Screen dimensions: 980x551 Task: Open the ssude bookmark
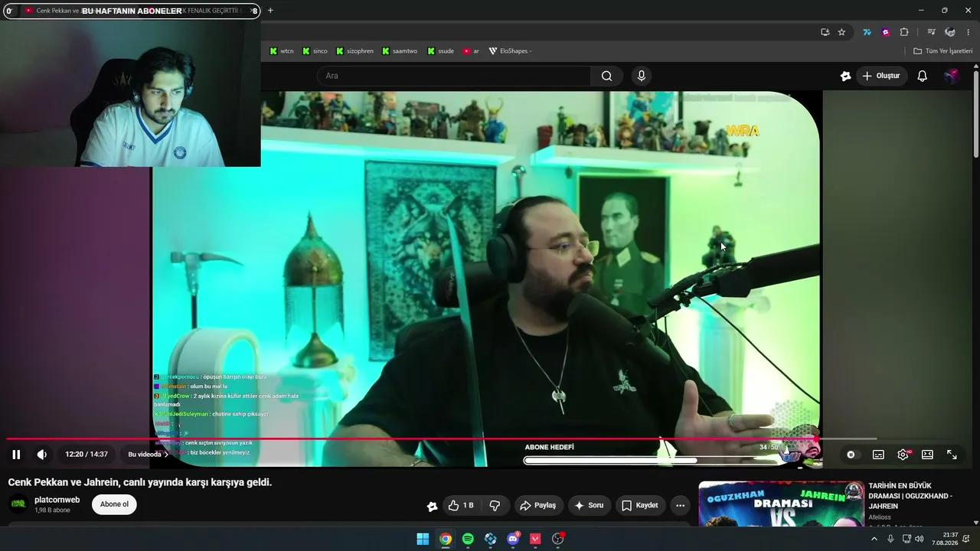click(441, 51)
